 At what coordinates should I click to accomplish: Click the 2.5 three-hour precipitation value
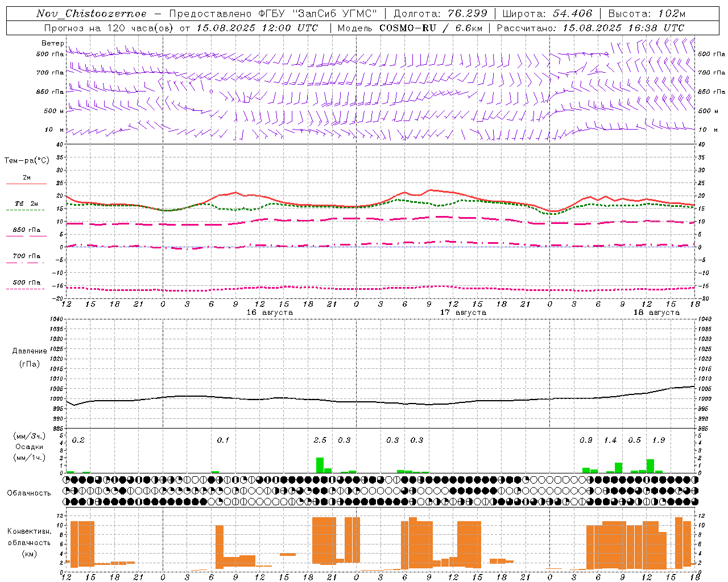coord(320,440)
